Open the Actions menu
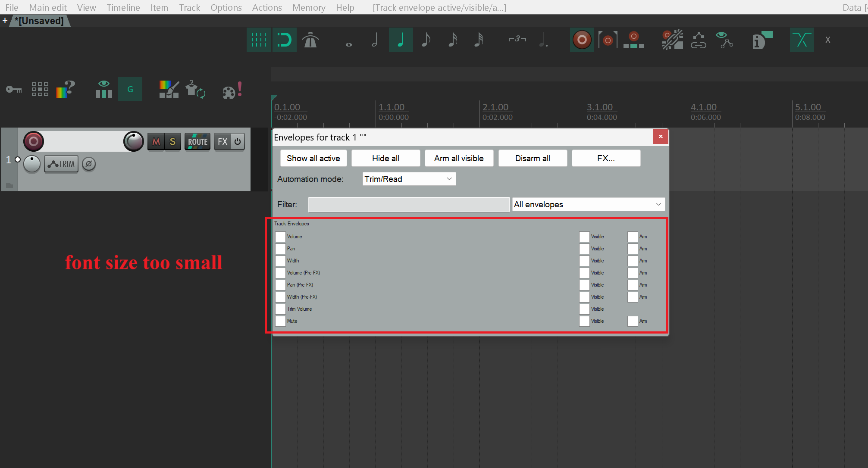Screen dimensions: 868x468 267,7
